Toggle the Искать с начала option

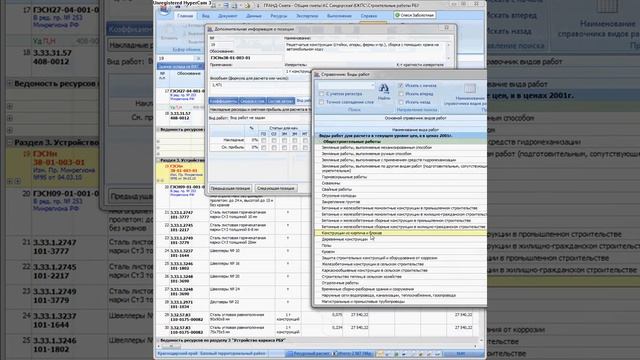(401, 86)
